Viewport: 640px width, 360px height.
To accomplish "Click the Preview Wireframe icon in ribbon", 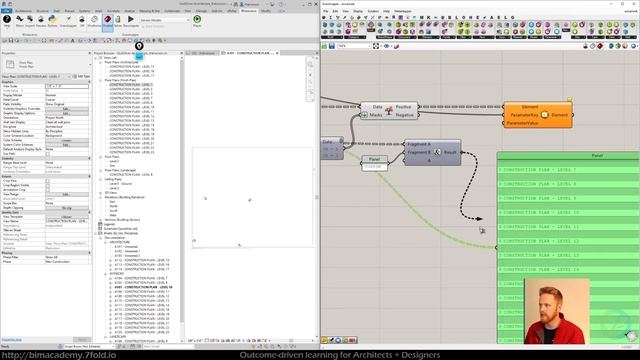I will 94,19.
